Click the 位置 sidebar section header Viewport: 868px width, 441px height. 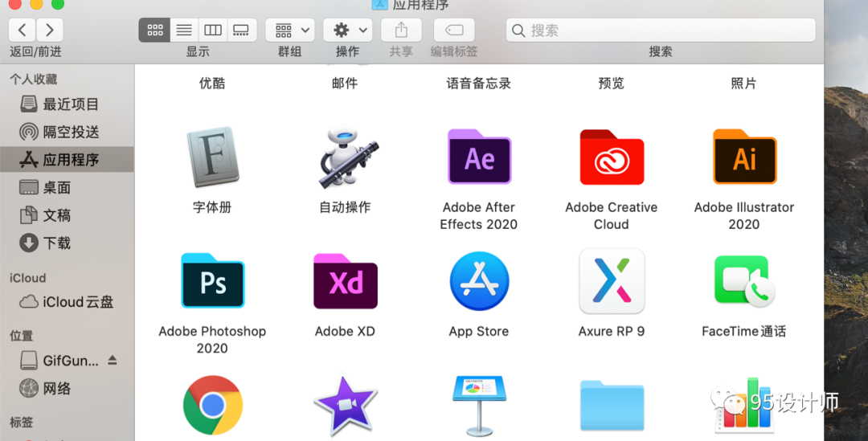click(x=22, y=336)
